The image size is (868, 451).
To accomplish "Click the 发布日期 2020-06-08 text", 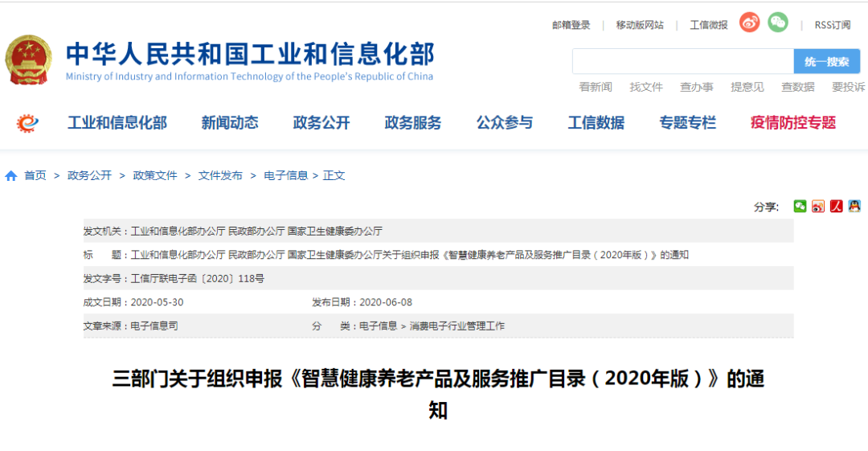I will 362,302.
